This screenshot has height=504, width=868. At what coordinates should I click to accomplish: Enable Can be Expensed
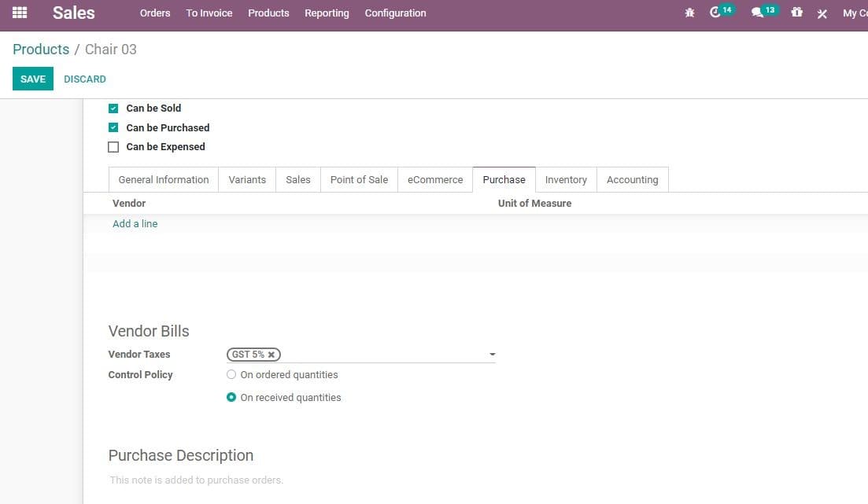(113, 146)
